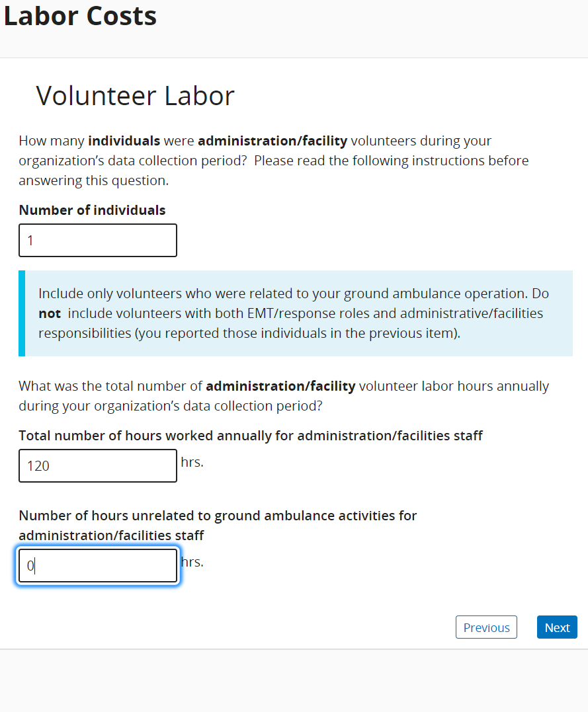The height and width of the screenshot is (712, 588).
Task: Select the "Number of individuals" label
Action: pyautogui.click(x=92, y=210)
